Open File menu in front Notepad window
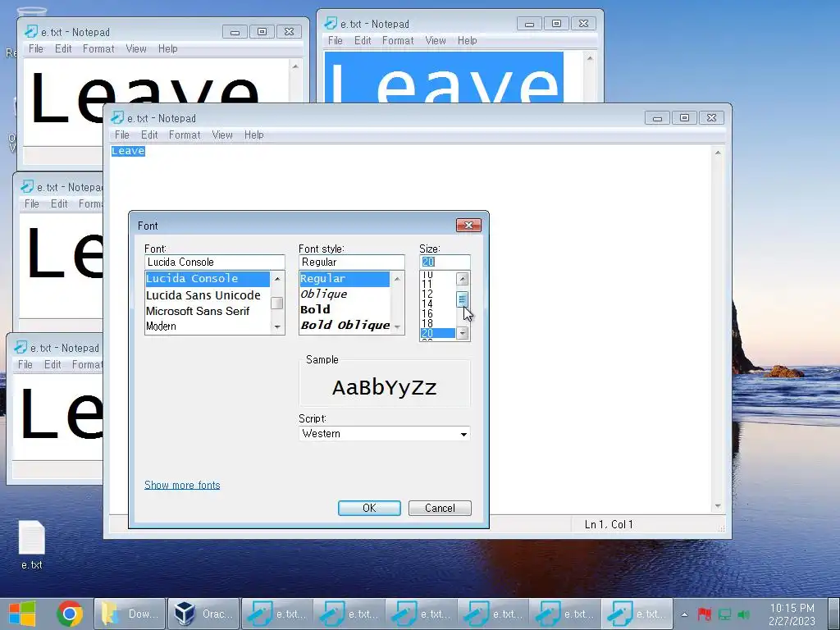 pyautogui.click(x=122, y=135)
